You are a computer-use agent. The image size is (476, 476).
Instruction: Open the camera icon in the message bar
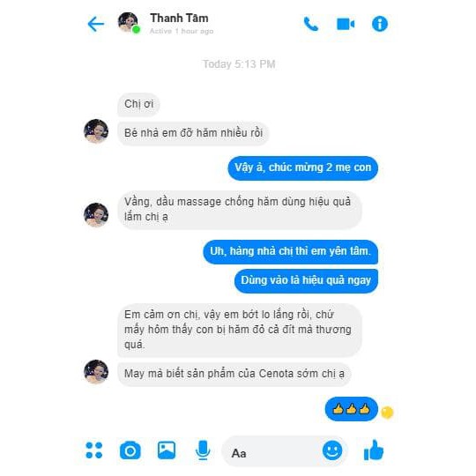tap(130, 450)
